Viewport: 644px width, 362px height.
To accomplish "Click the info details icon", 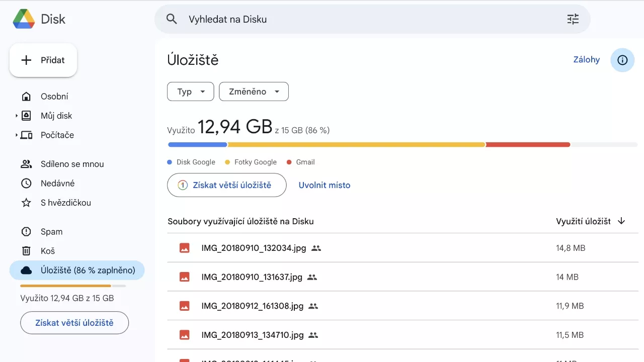I will coord(622,60).
